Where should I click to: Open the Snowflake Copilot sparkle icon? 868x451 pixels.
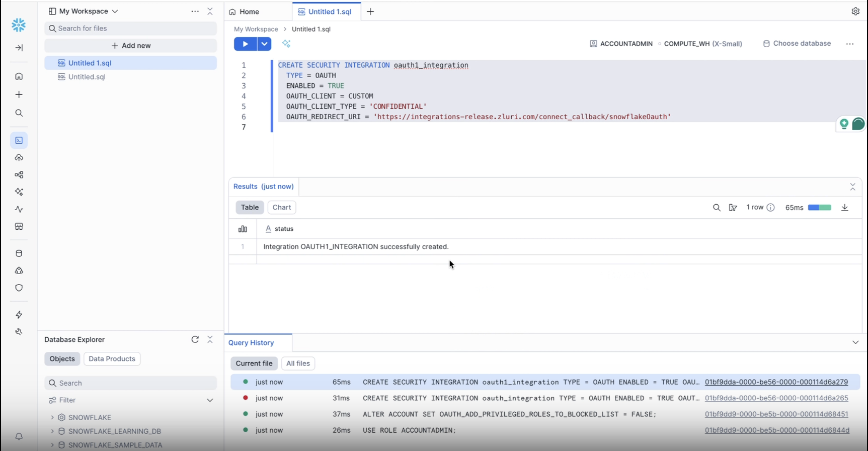(286, 43)
